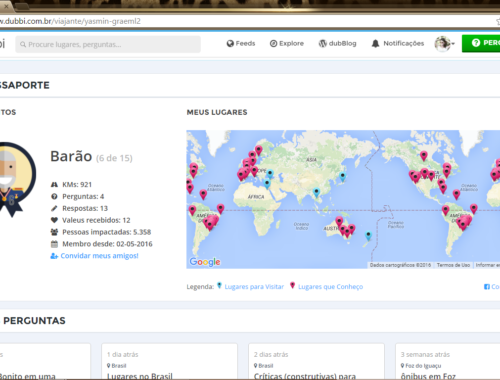Click the 'Lugares para Visitar' legend link
This screenshot has width=500, height=380.
(254, 287)
